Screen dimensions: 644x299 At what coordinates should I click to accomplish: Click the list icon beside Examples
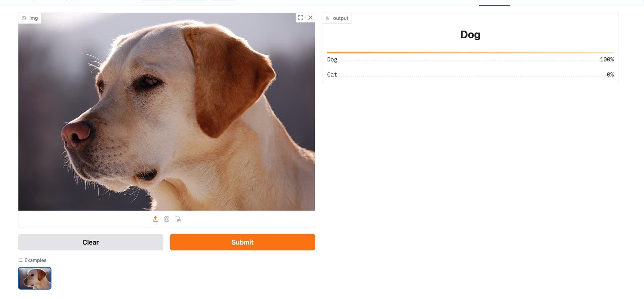coord(20,260)
